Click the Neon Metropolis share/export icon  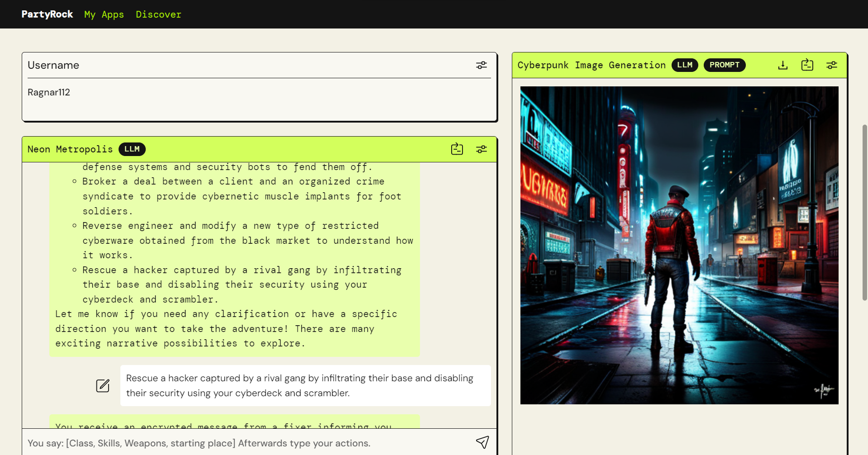click(x=457, y=149)
